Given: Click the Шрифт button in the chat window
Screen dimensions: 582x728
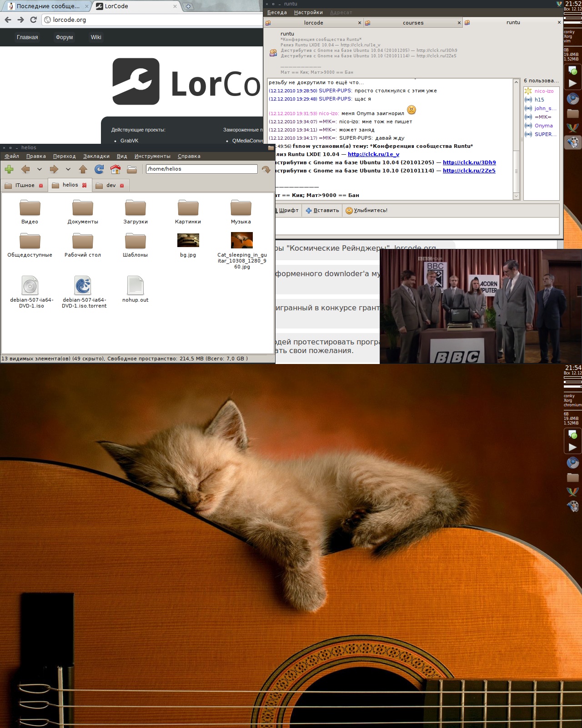Looking at the screenshot, I should point(287,210).
